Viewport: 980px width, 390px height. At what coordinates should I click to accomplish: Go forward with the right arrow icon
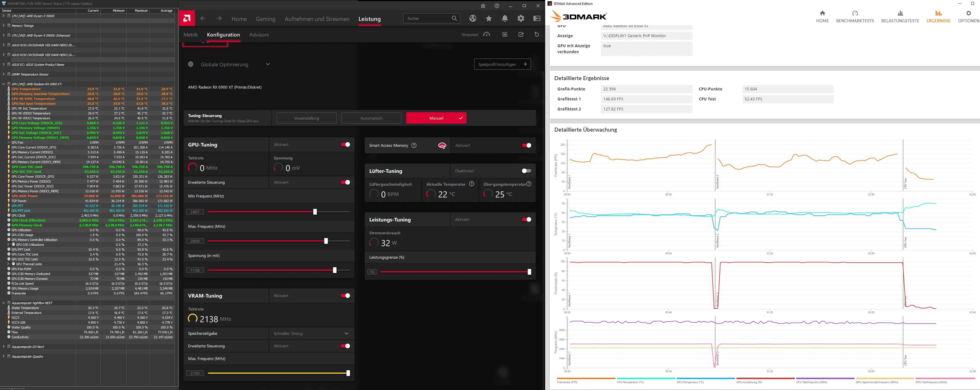[219, 18]
